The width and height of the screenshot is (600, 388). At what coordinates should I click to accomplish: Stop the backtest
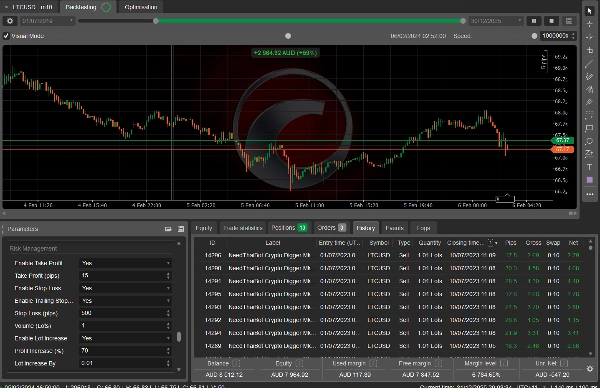tap(551, 21)
